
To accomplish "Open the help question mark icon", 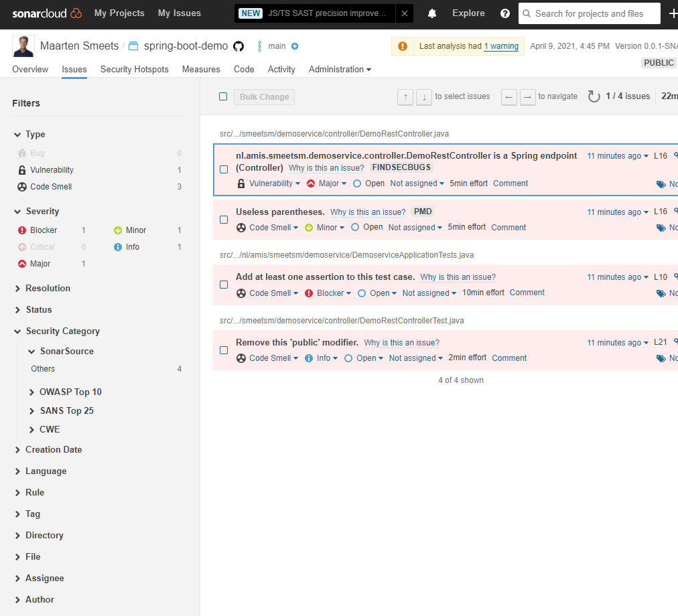I will [505, 13].
